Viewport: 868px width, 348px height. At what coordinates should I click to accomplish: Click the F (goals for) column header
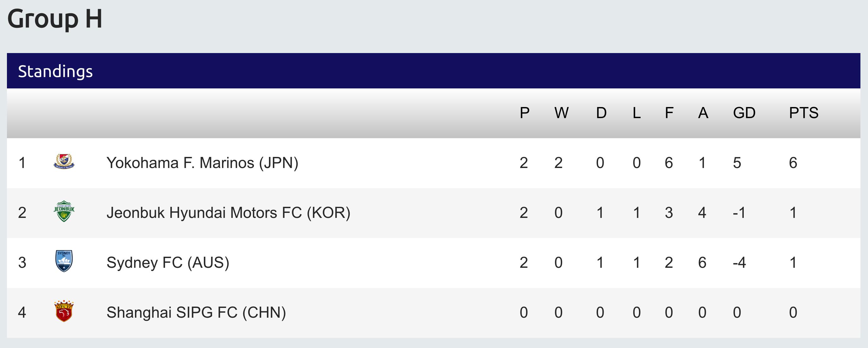coord(669,113)
